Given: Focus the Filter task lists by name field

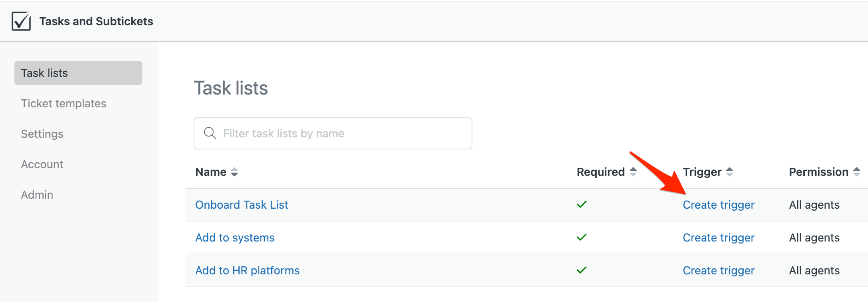Looking at the screenshot, I should tap(333, 133).
